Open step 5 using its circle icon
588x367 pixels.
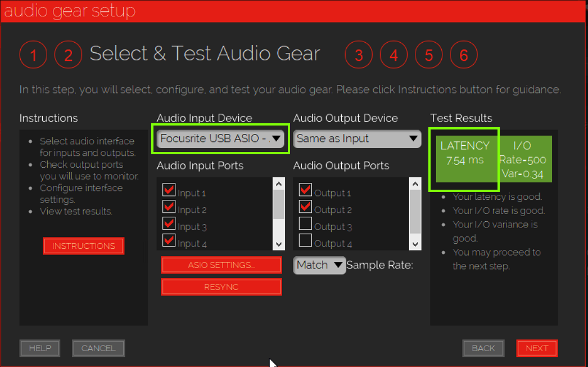(x=428, y=54)
